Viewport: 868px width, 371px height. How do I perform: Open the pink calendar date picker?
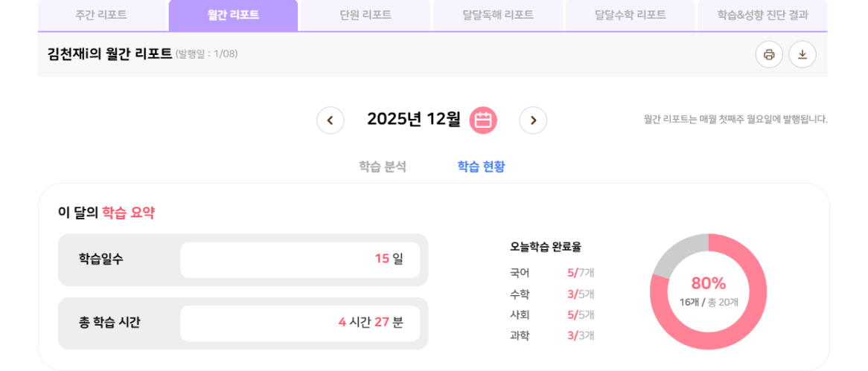point(483,120)
